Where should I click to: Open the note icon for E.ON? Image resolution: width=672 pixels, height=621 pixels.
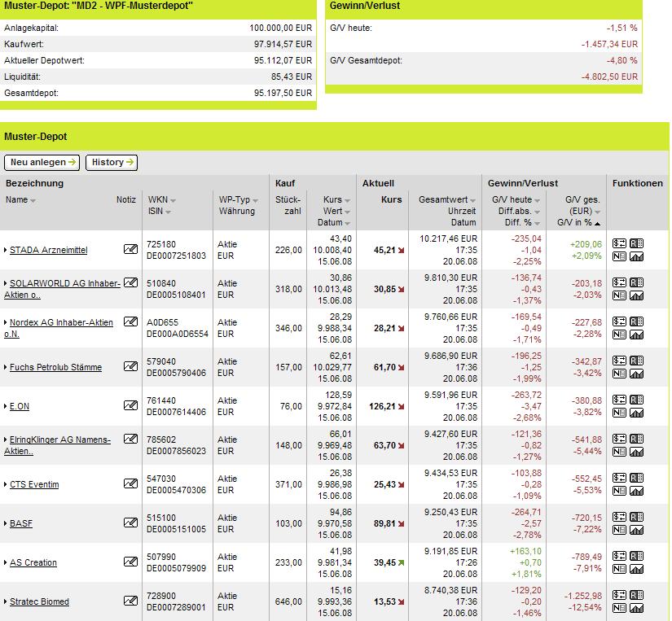[x=130, y=405]
